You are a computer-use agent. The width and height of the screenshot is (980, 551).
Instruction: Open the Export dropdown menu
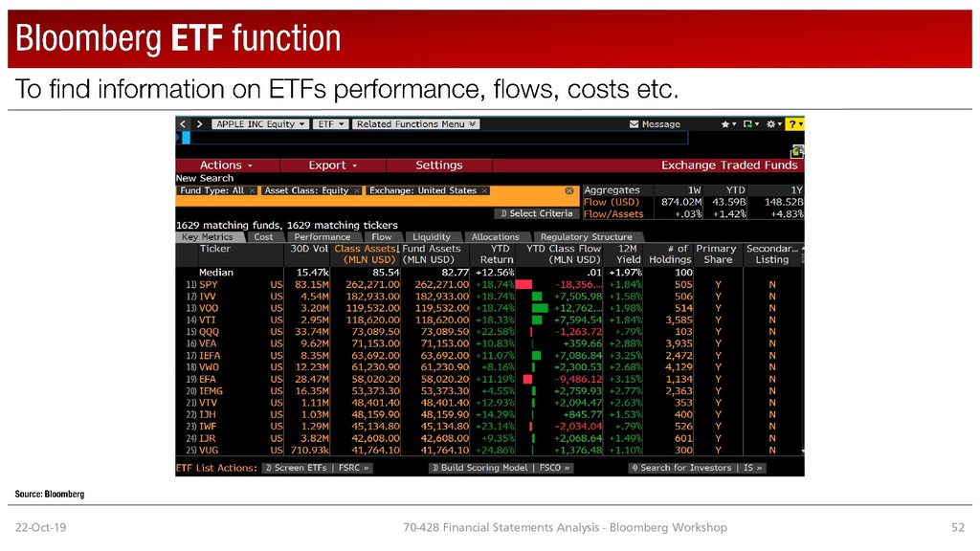coord(332,165)
